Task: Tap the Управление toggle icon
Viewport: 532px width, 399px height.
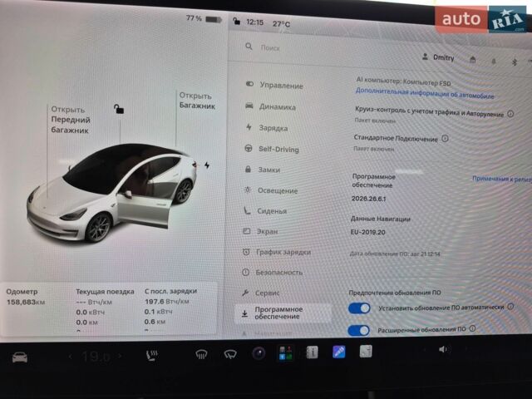Action: click(249, 84)
